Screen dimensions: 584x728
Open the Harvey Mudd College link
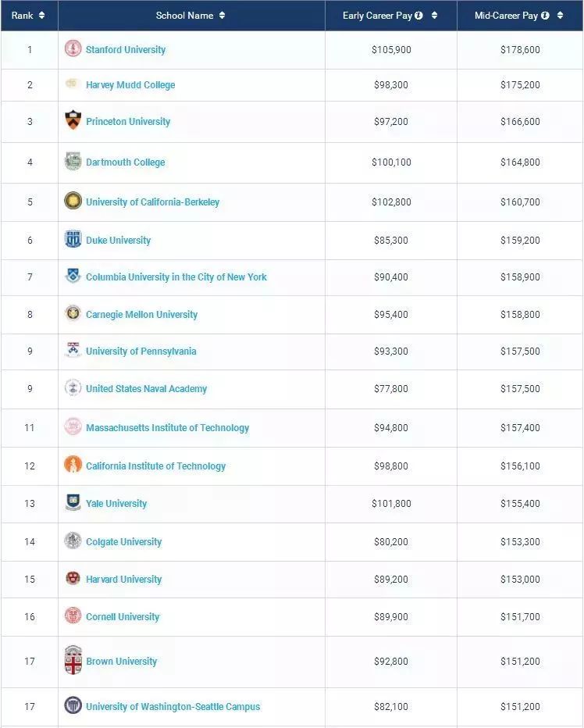click(130, 85)
